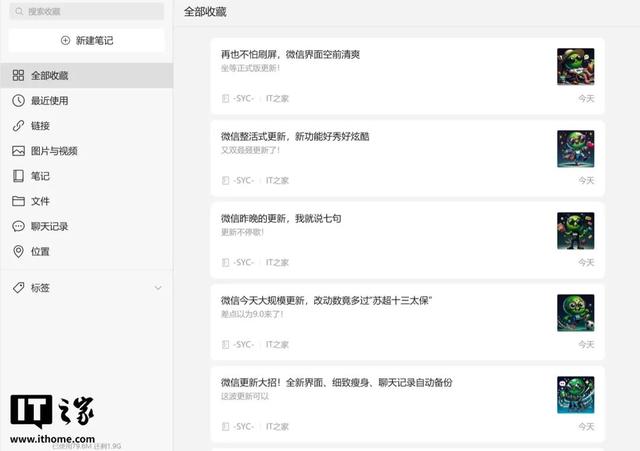Click the 链接 chain link icon

(x=18, y=126)
